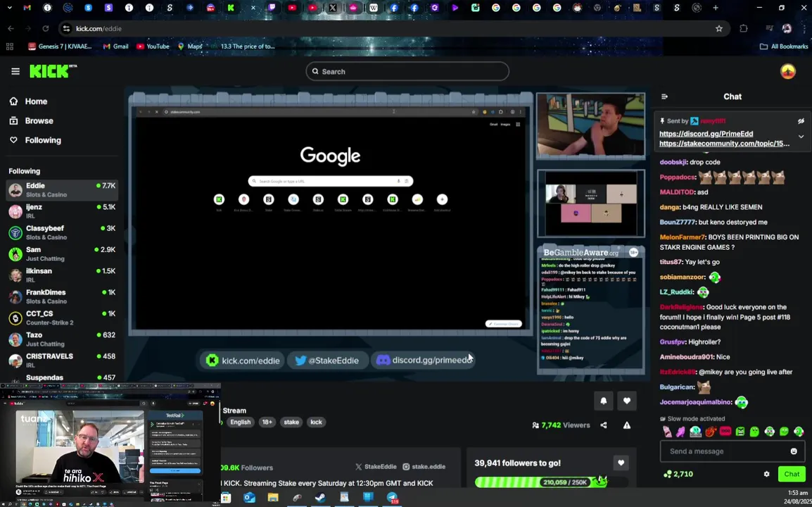Open the browser Extensions puzzle icon

tap(744, 28)
